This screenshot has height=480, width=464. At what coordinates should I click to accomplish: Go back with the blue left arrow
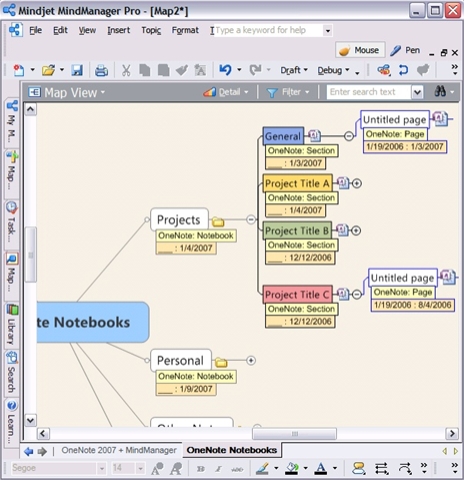[29, 451]
